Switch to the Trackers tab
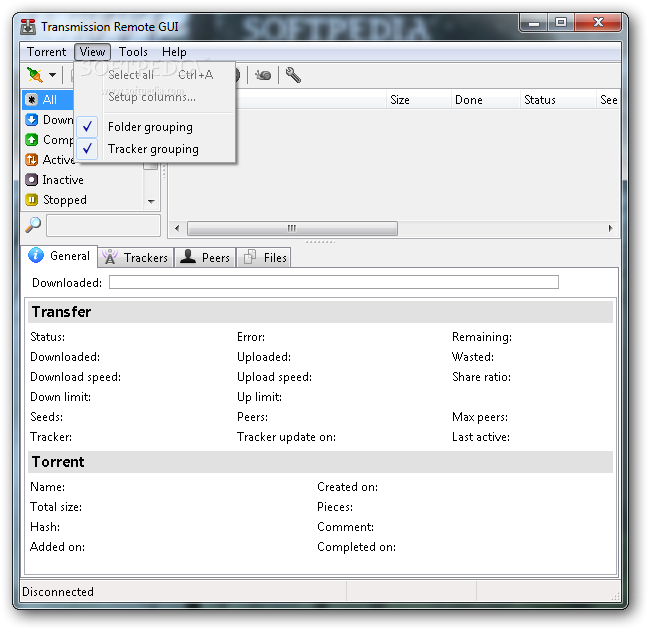 136,257
